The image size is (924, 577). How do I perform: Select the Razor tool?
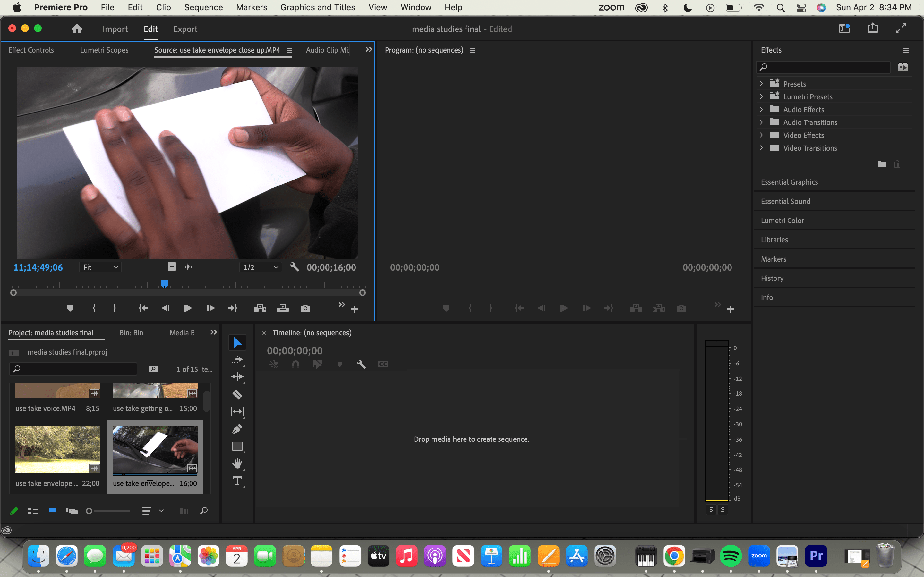tap(237, 394)
